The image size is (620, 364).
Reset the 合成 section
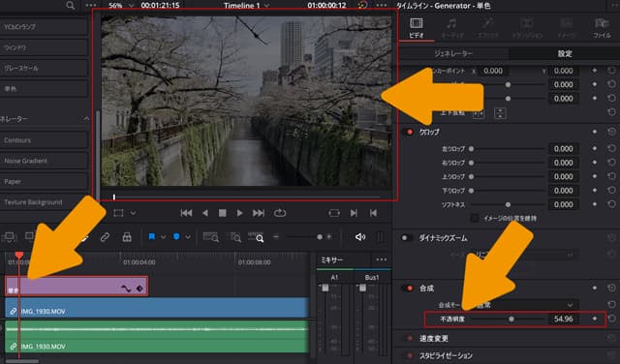pos(611,288)
